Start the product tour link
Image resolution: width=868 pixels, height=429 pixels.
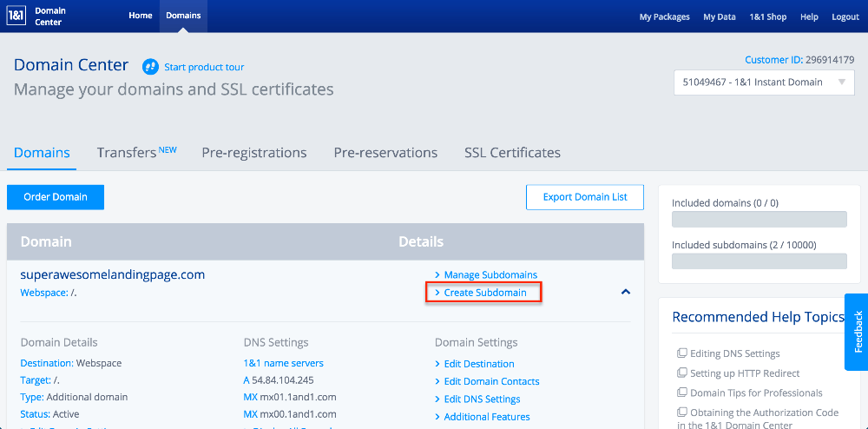(204, 68)
